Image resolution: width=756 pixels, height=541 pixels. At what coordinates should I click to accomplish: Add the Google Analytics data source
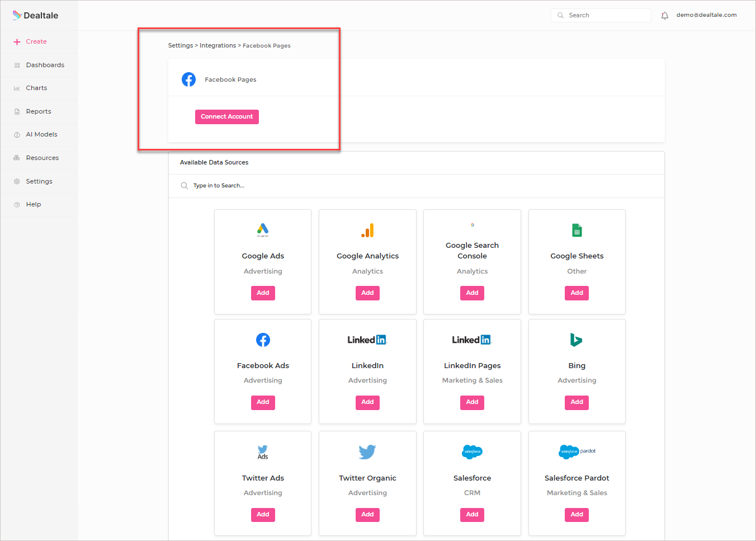[367, 293]
